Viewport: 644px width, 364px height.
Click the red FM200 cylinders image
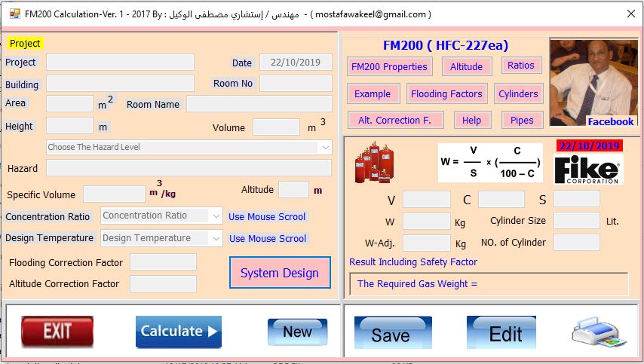tap(375, 163)
